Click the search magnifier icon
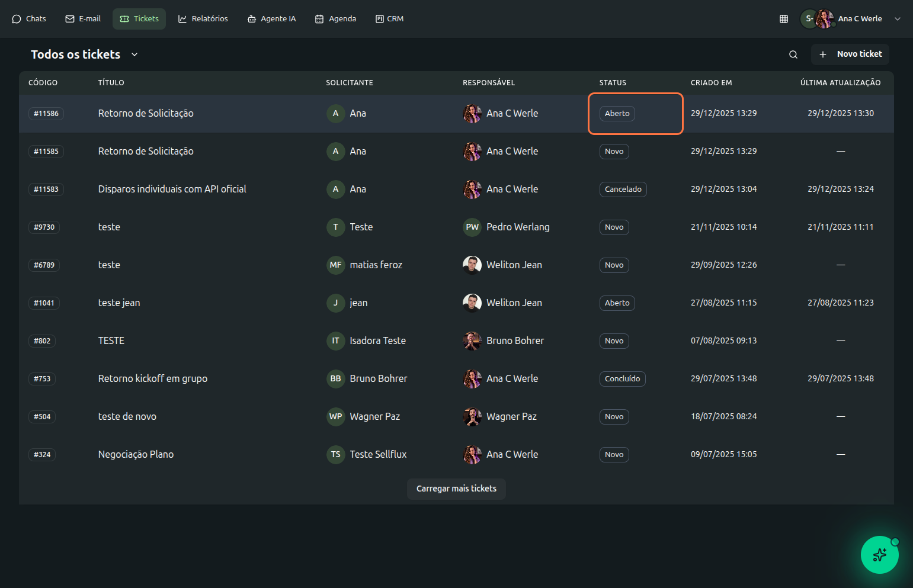The image size is (913, 588). [x=793, y=54]
